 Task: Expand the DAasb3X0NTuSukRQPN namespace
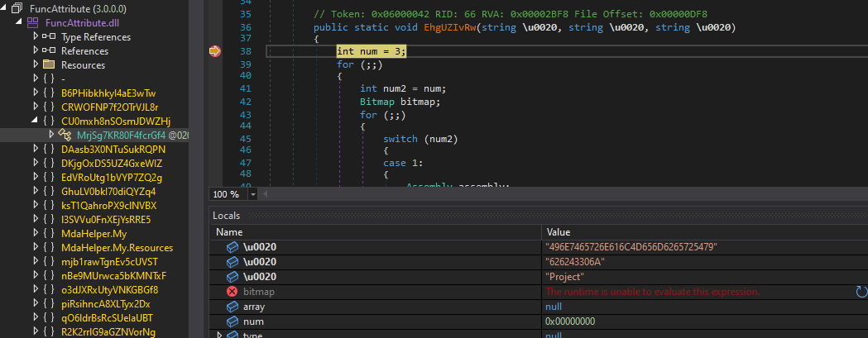coord(36,149)
